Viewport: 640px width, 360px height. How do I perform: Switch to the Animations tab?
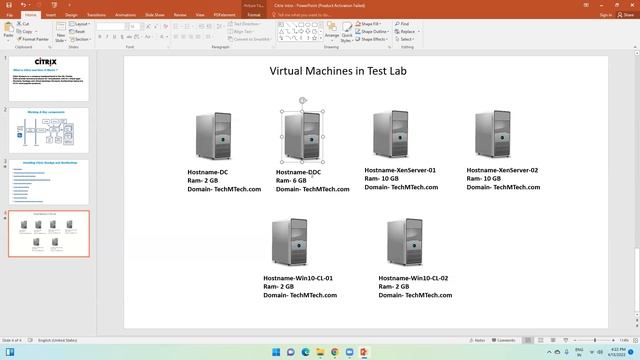pyautogui.click(x=125, y=15)
